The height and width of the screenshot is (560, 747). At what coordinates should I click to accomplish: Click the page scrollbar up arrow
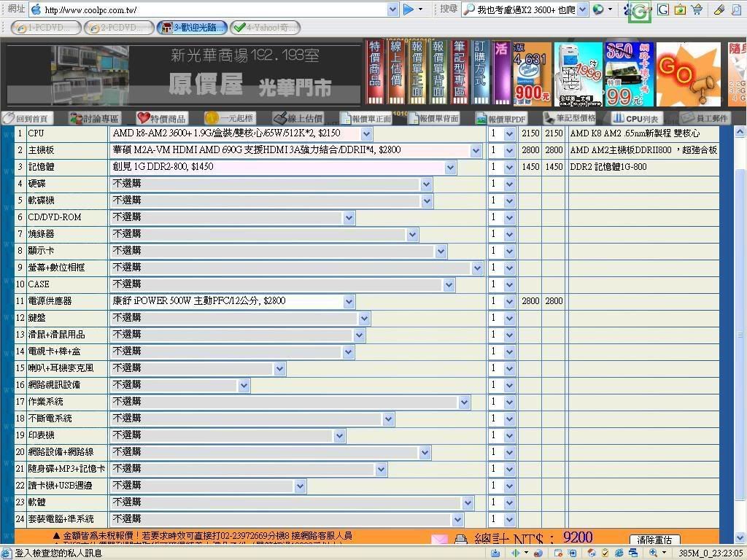click(x=740, y=131)
